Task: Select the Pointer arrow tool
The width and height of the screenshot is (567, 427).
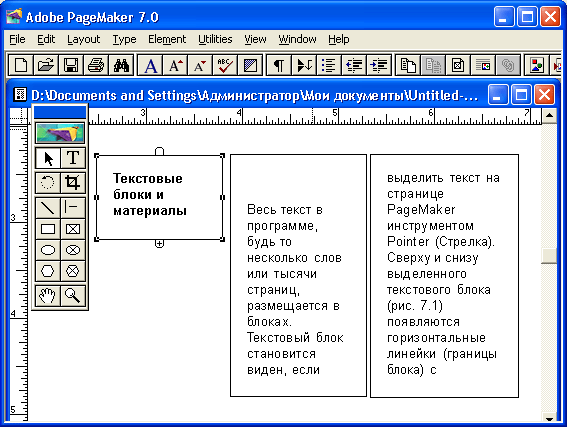Action: click(48, 158)
